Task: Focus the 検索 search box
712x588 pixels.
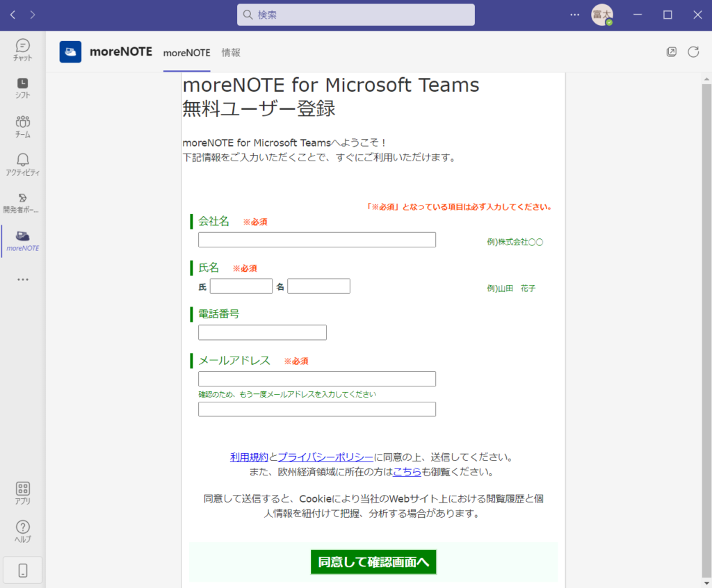Action: point(356,15)
